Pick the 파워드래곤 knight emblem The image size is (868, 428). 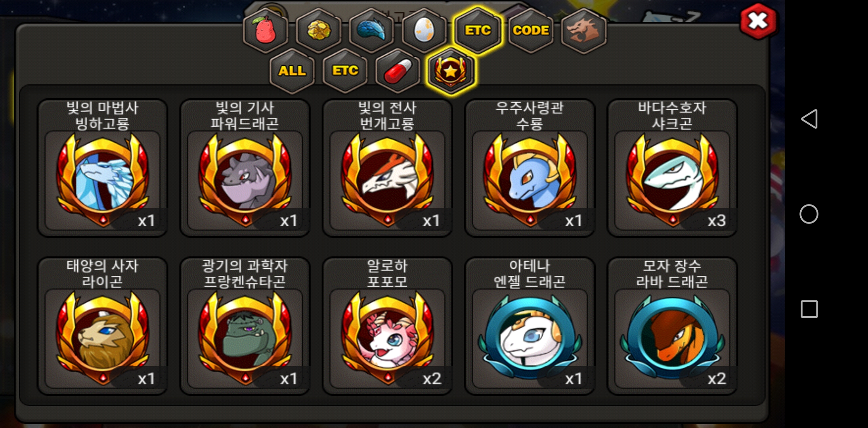(245, 168)
